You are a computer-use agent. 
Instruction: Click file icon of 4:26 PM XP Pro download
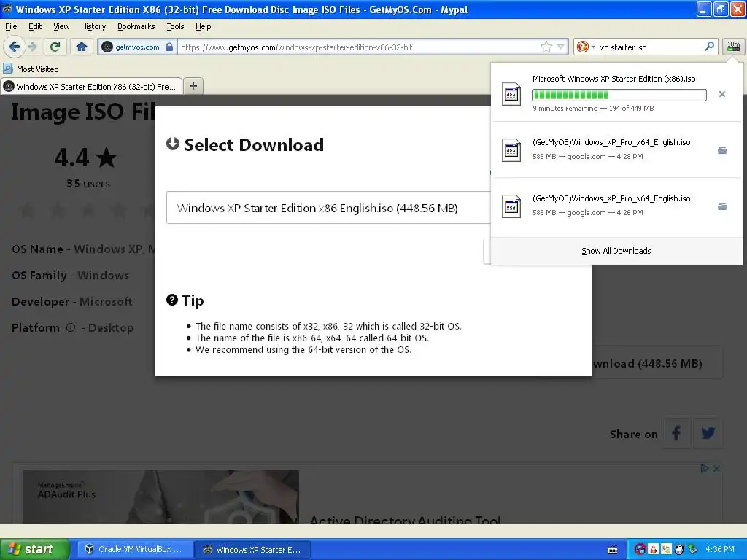511,206
